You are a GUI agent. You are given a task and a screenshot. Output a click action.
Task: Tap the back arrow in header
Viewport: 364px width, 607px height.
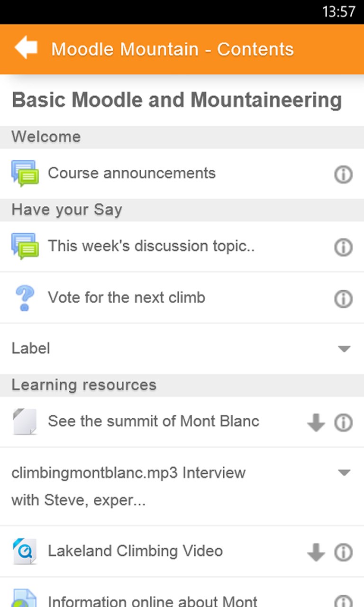[26, 48]
